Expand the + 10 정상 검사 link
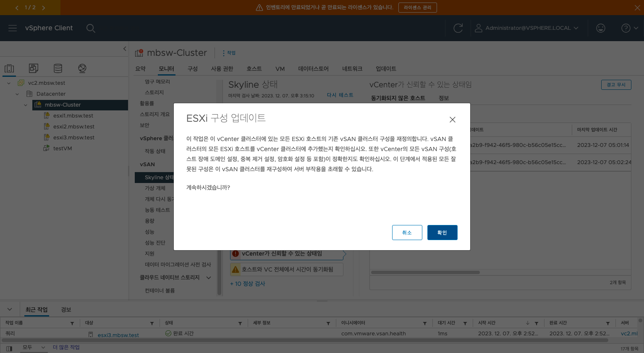This screenshot has height=353, width=644. (x=248, y=284)
